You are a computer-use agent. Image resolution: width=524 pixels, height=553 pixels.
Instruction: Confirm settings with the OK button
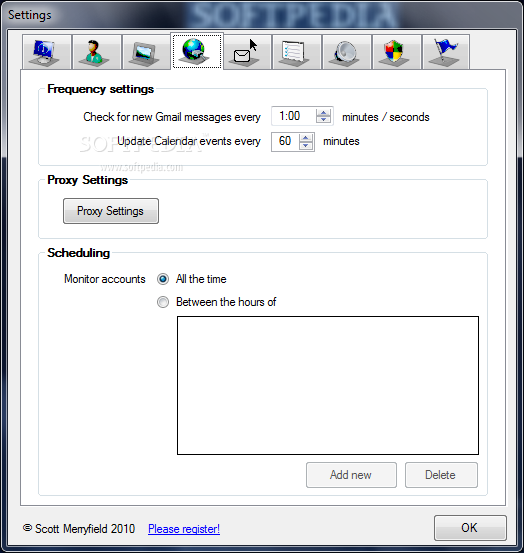(x=470, y=528)
